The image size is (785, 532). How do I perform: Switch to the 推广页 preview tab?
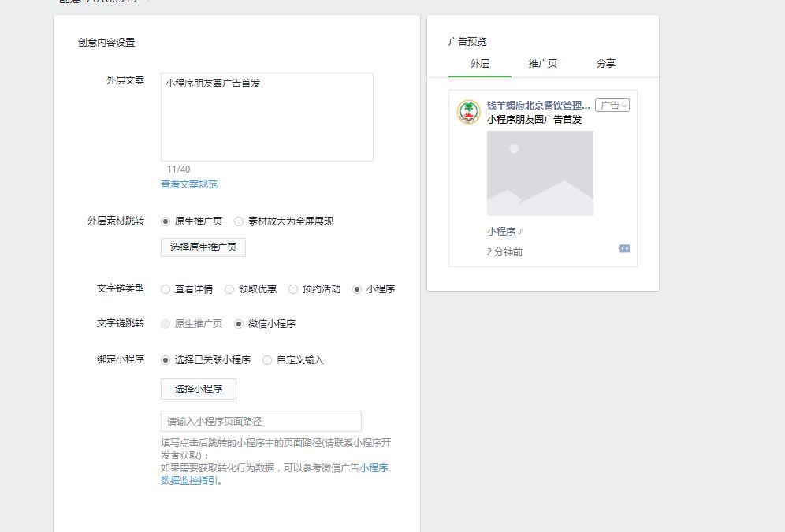click(543, 64)
